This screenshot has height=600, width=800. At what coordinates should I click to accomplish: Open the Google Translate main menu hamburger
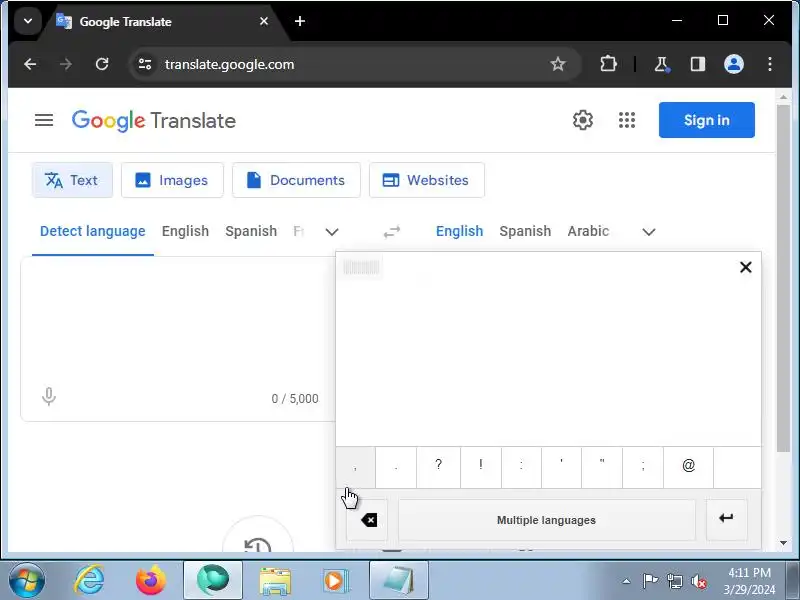44,120
